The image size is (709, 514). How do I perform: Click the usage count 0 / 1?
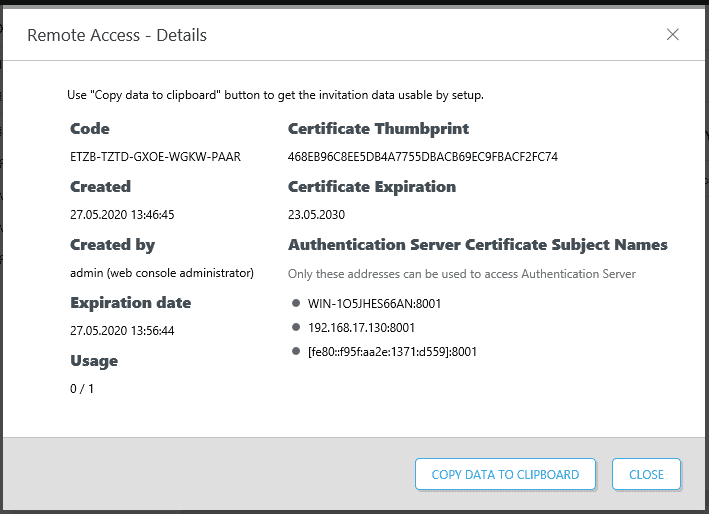(x=84, y=389)
